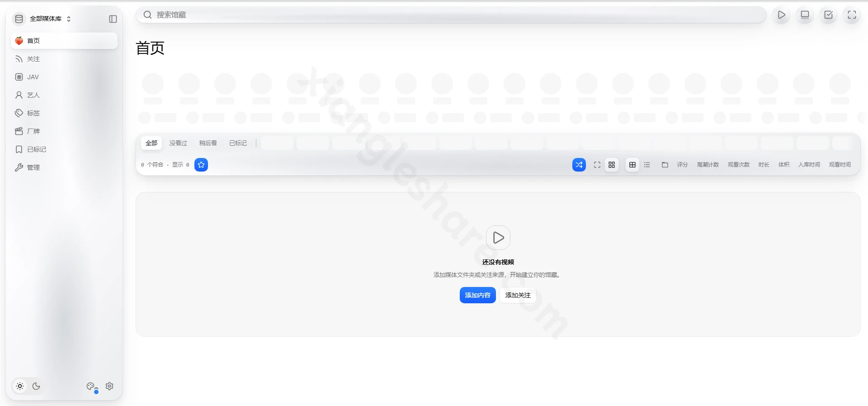
Task: Click the play icon in top bar
Action: click(x=781, y=15)
